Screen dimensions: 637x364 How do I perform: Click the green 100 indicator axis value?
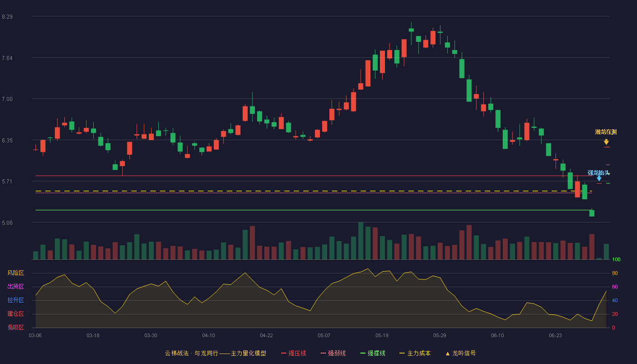tap(616, 260)
